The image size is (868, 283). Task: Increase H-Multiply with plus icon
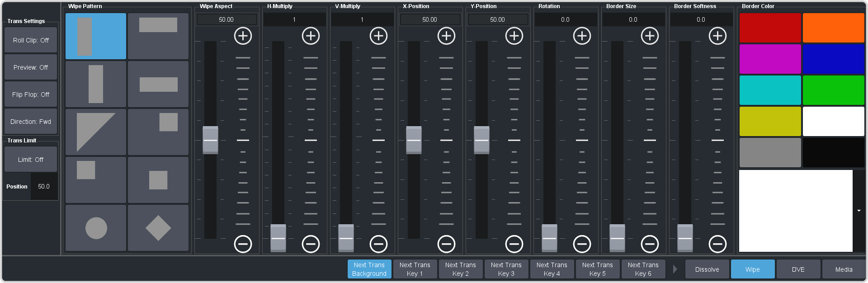pyautogui.click(x=311, y=36)
